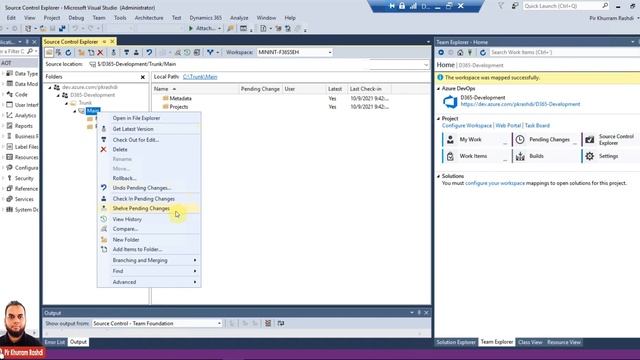This screenshot has width=640, height=360.
Task: Select Open in File Explorer menu entry
Action: pos(149,118)
